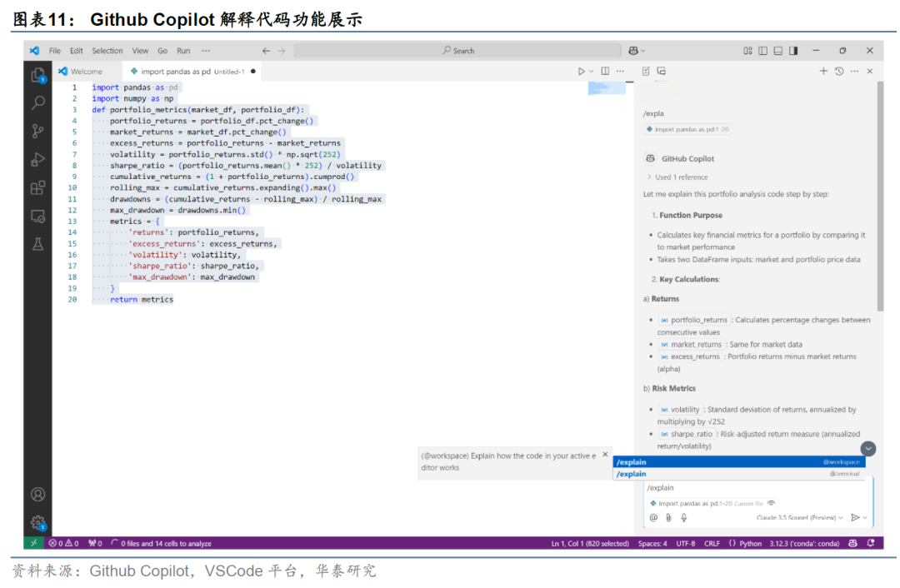Toggle the bottom panel layout button
Image resolution: width=900 pixels, height=588 pixels.
[777, 51]
